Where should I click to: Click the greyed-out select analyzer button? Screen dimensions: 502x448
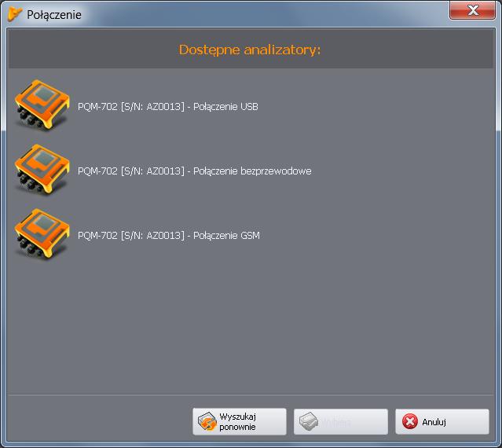[x=341, y=421]
